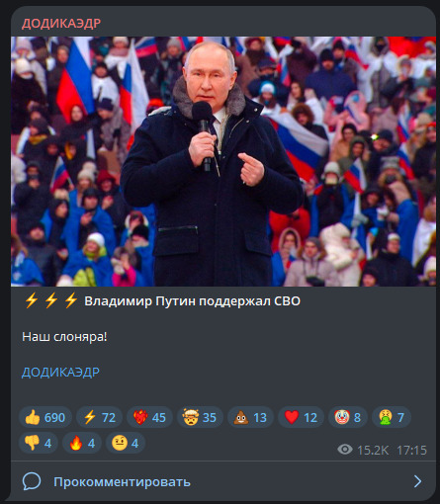Add the thumbs down reaction with 4
The image size is (440, 504).
point(39,443)
